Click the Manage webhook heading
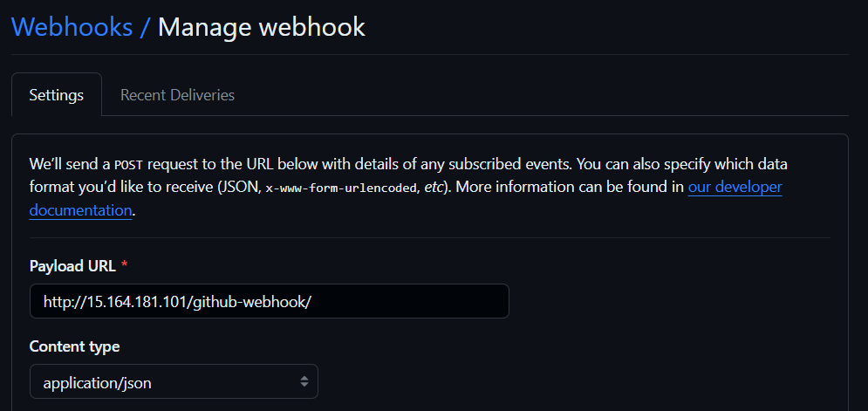The height and width of the screenshot is (411, 868). coord(262,27)
